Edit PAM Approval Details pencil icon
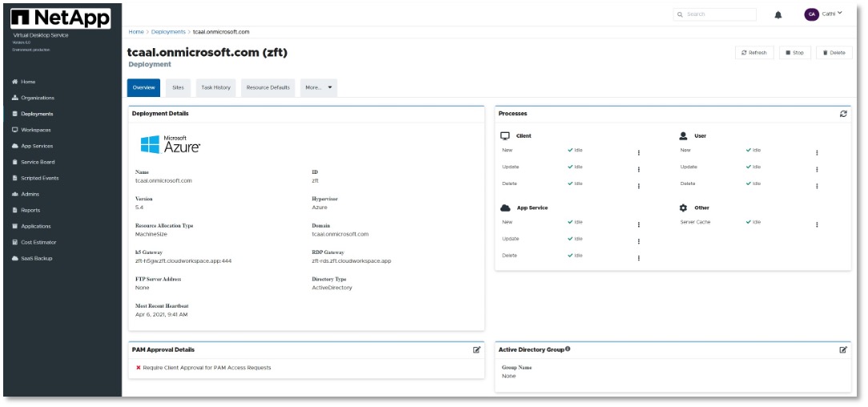Viewport: 868px width, 407px height. tap(477, 350)
